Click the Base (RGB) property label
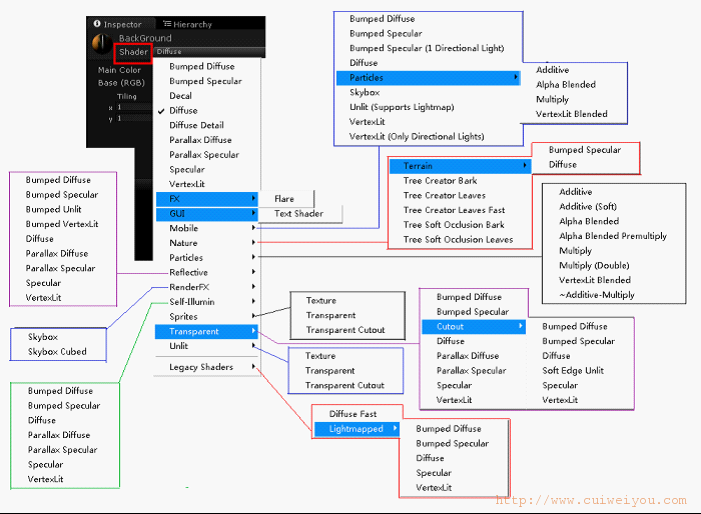This screenshot has height=514, width=701. click(x=121, y=83)
